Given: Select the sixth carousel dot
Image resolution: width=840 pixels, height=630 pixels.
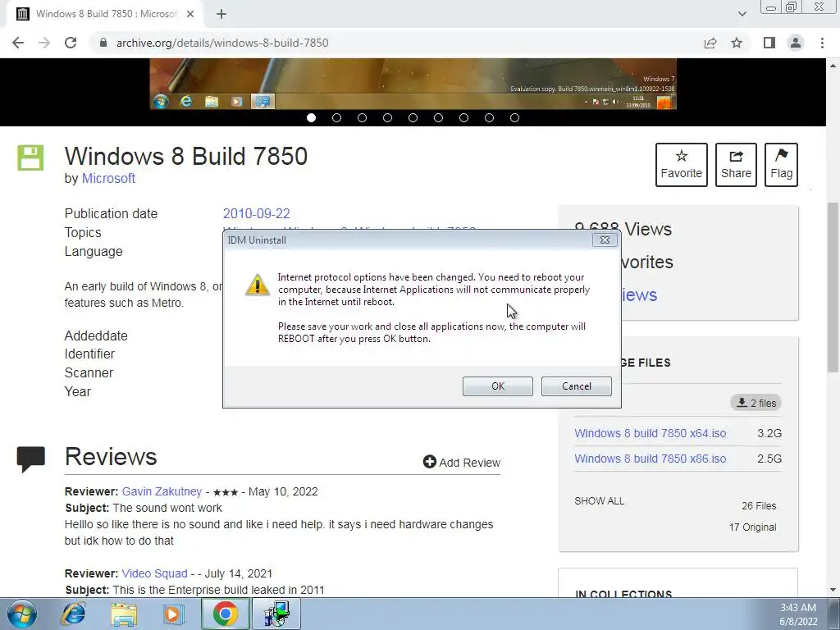Looking at the screenshot, I should click(x=438, y=118).
